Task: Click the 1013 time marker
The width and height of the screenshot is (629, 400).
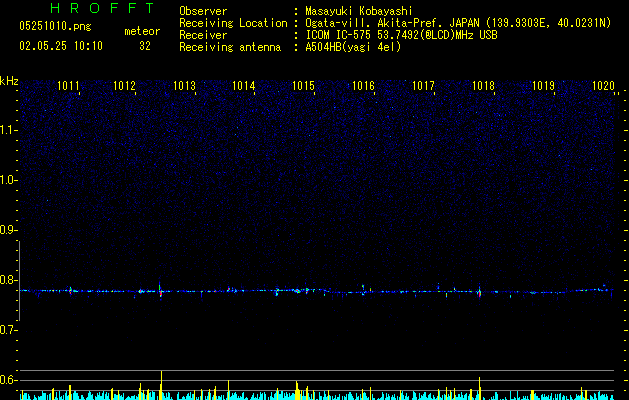Action: point(184,86)
